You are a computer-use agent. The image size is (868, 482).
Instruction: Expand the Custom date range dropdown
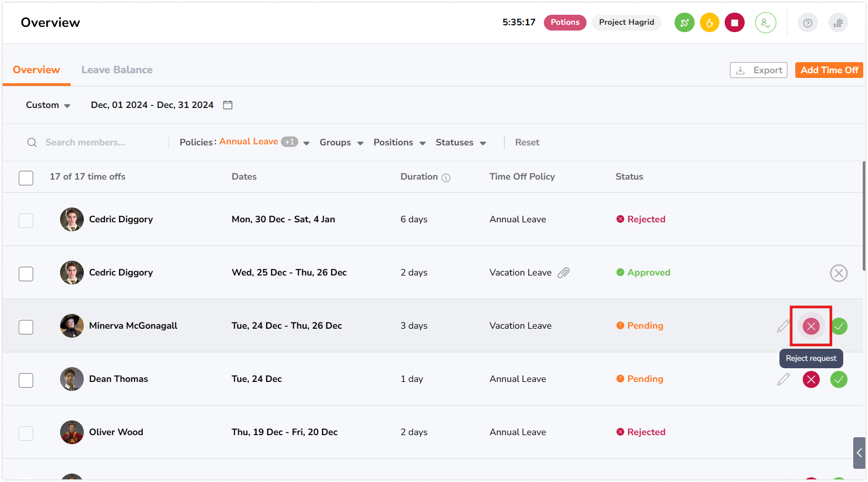[x=48, y=105]
